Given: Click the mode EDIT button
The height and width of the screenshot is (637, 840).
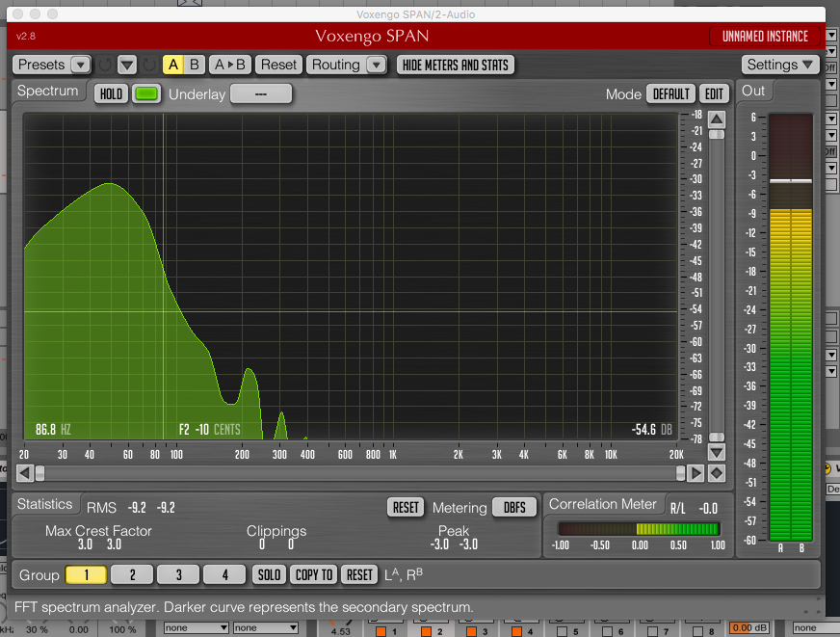Looking at the screenshot, I should click(x=714, y=94).
